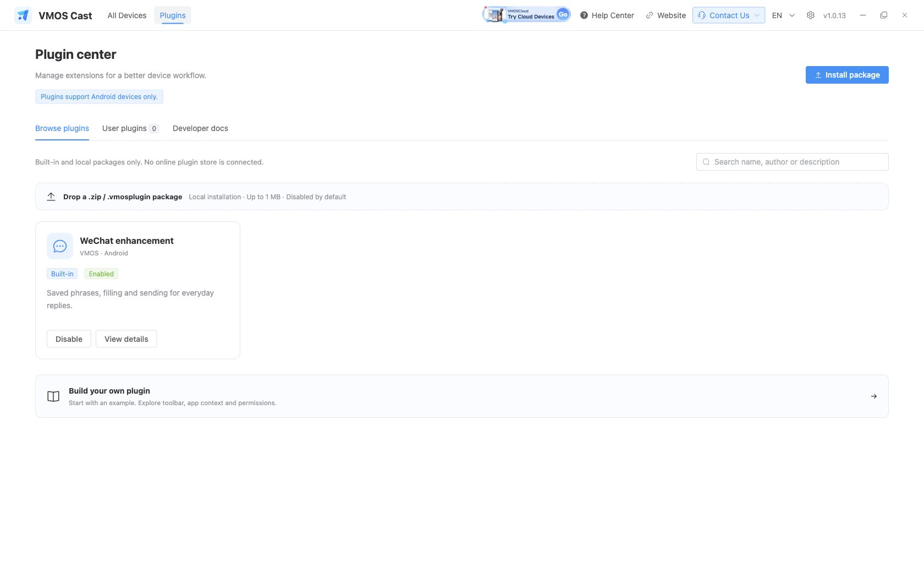Click the Enabled status tag

(101, 274)
